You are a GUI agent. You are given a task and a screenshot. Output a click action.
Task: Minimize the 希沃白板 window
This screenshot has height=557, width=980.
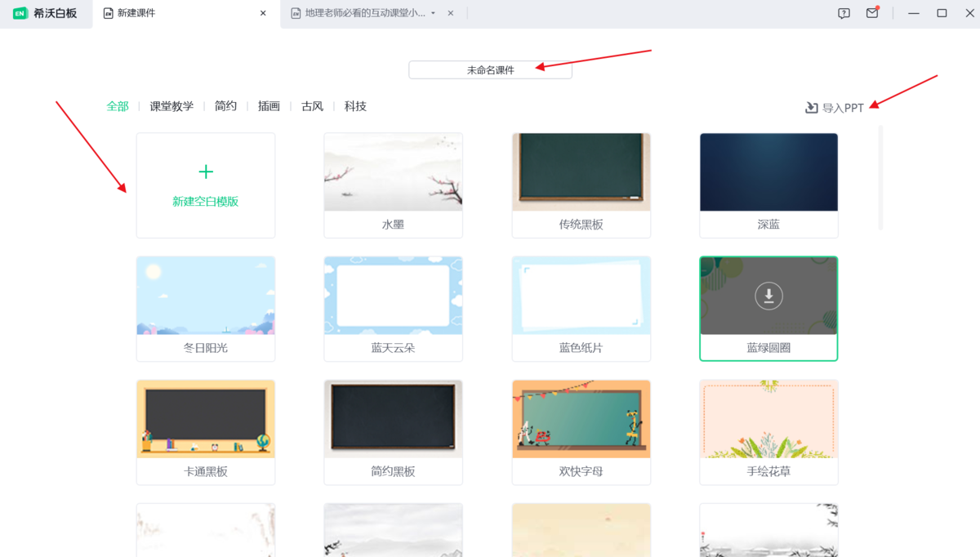914,13
